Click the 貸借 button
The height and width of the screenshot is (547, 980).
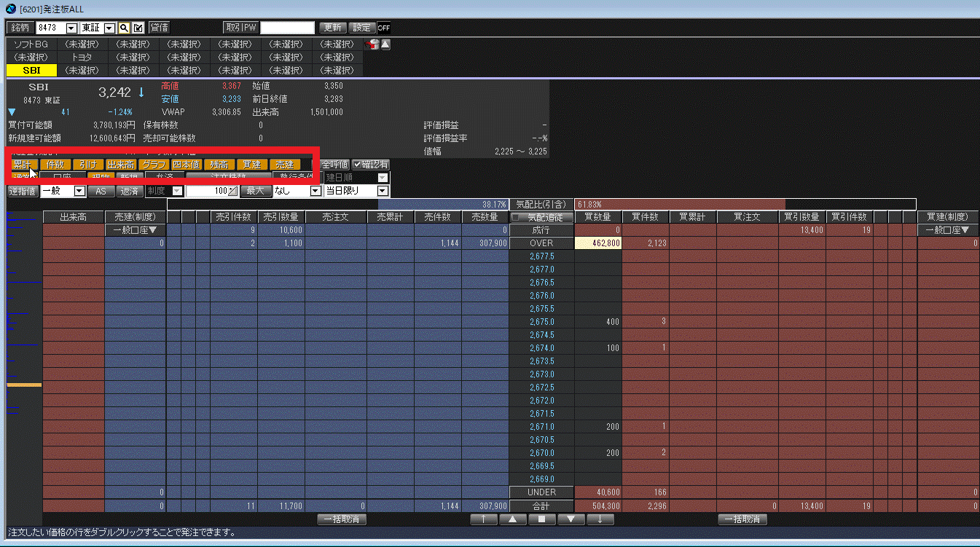pos(160,28)
